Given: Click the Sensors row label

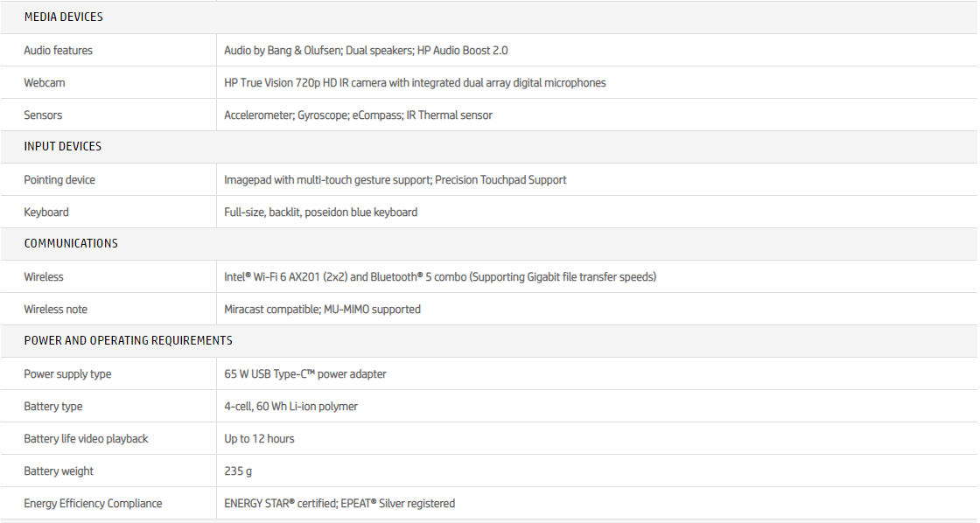Looking at the screenshot, I should pyautogui.click(x=43, y=115).
